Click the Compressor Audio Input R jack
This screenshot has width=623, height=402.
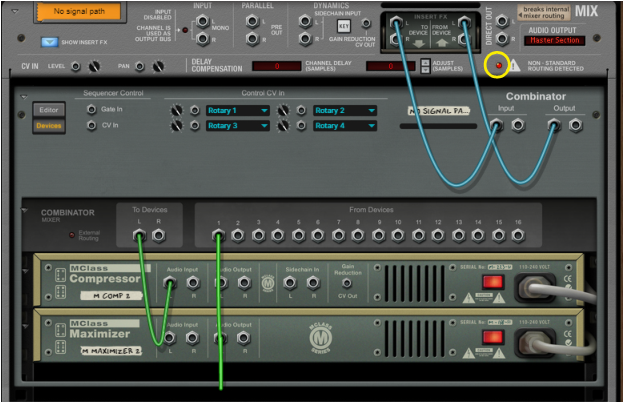click(193, 283)
